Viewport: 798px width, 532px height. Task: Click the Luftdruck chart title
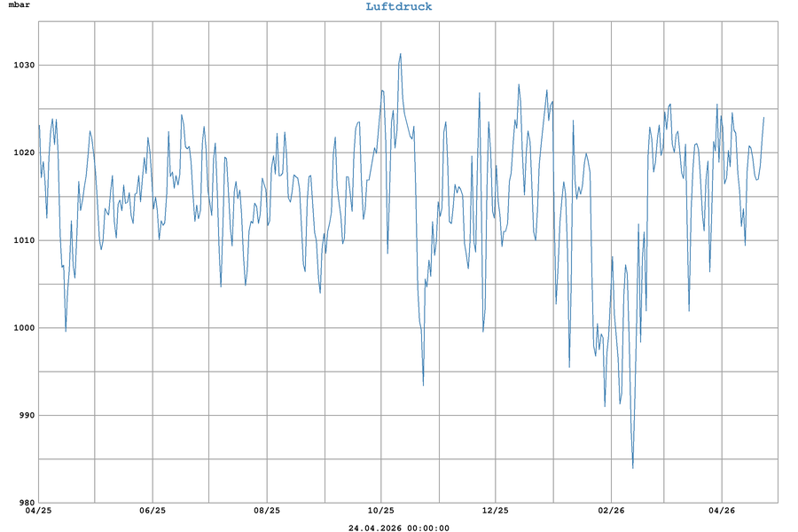click(x=399, y=6)
